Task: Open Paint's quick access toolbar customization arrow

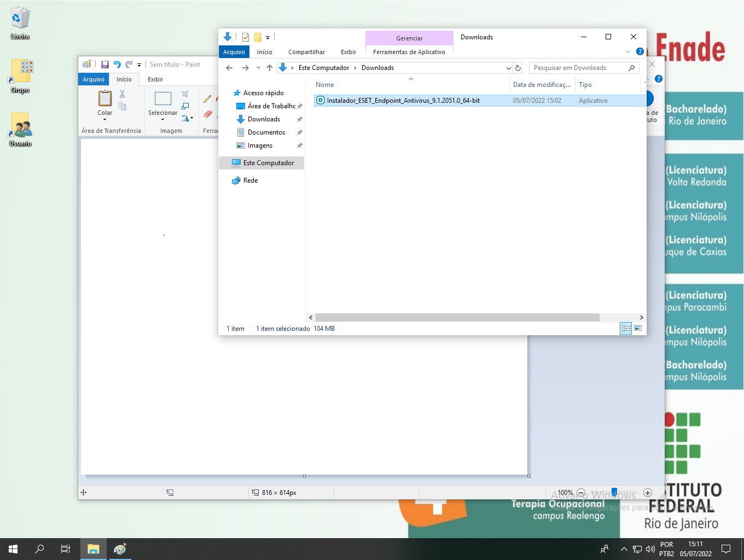Action: click(x=139, y=65)
